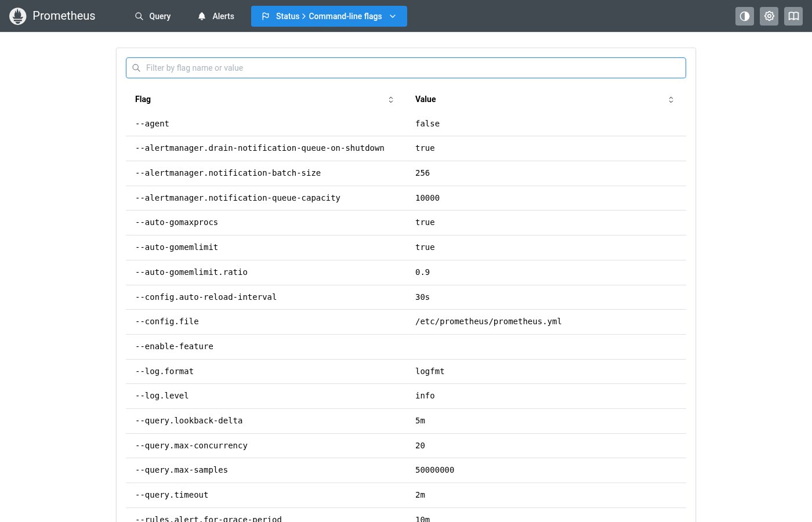Focus the filter by flag name field

click(406, 68)
